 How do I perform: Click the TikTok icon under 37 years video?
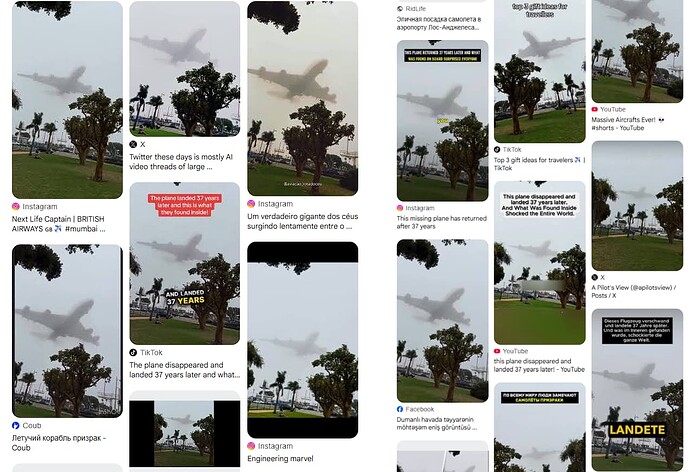pyautogui.click(x=133, y=352)
